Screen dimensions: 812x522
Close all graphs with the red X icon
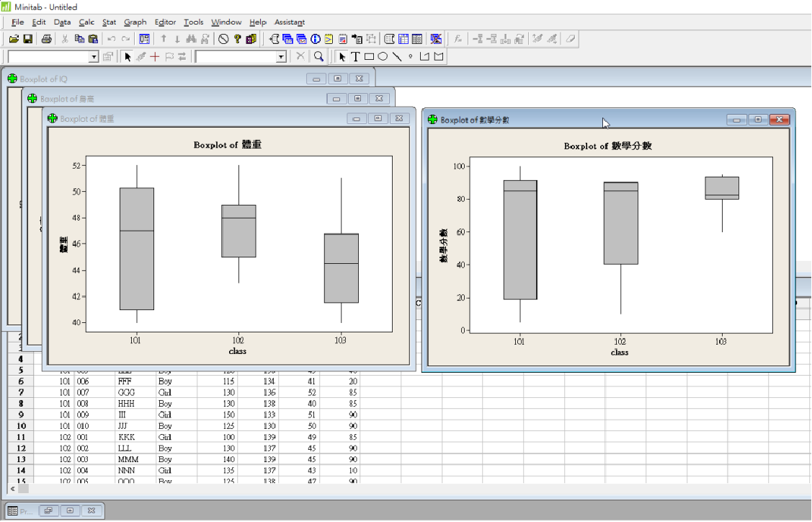click(436, 39)
